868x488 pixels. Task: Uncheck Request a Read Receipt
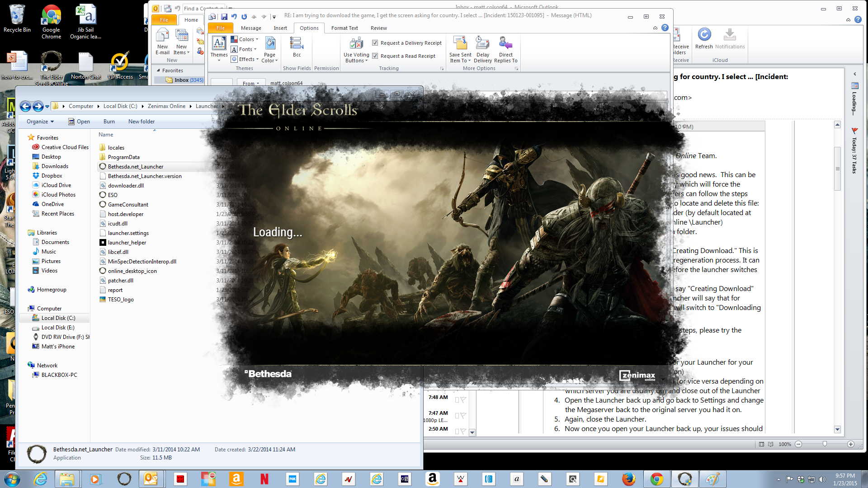tap(375, 56)
